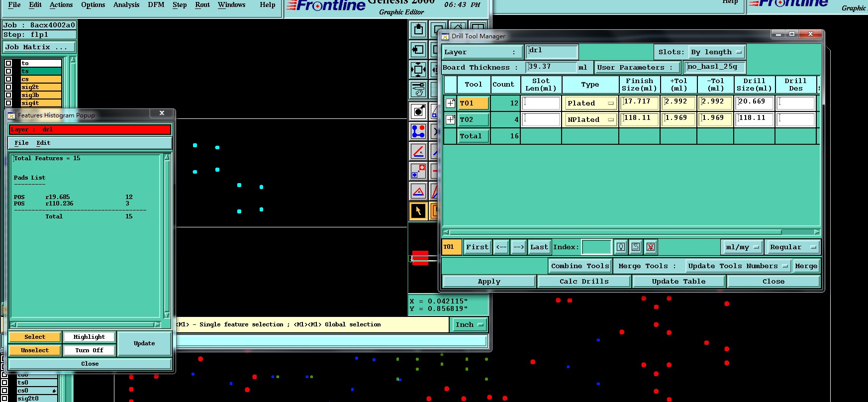Expand the T01 tool row plus icon
This screenshot has height=402, width=868.
point(450,103)
